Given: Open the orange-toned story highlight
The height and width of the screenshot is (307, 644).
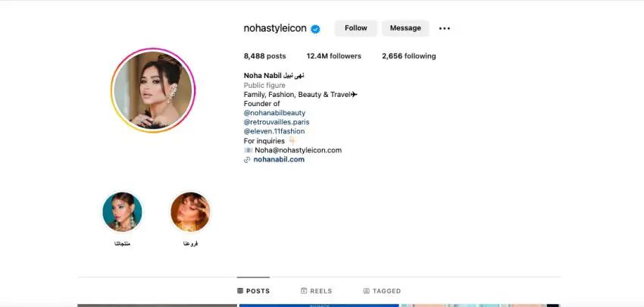Looking at the screenshot, I should [190, 212].
